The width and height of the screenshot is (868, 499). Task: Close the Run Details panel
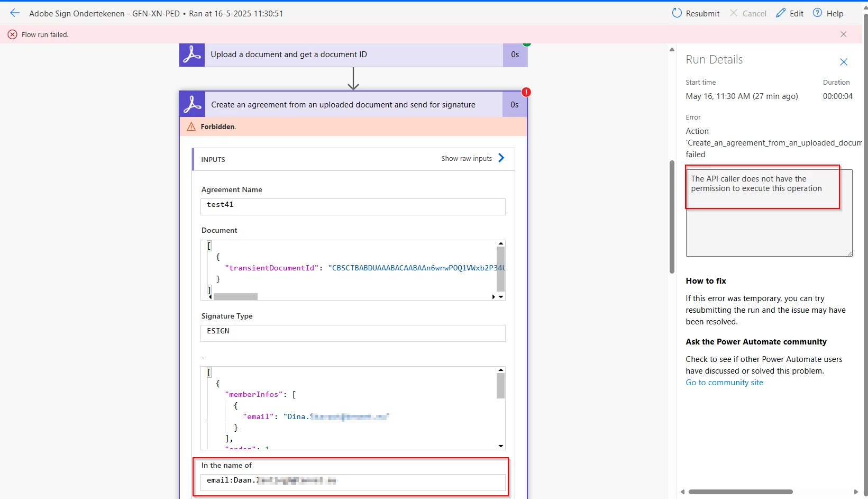coord(844,62)
